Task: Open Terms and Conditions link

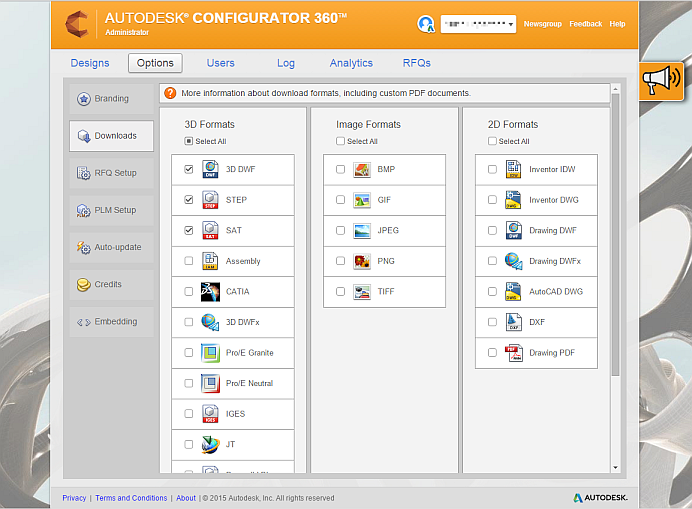Action: [x=131, y=498]
